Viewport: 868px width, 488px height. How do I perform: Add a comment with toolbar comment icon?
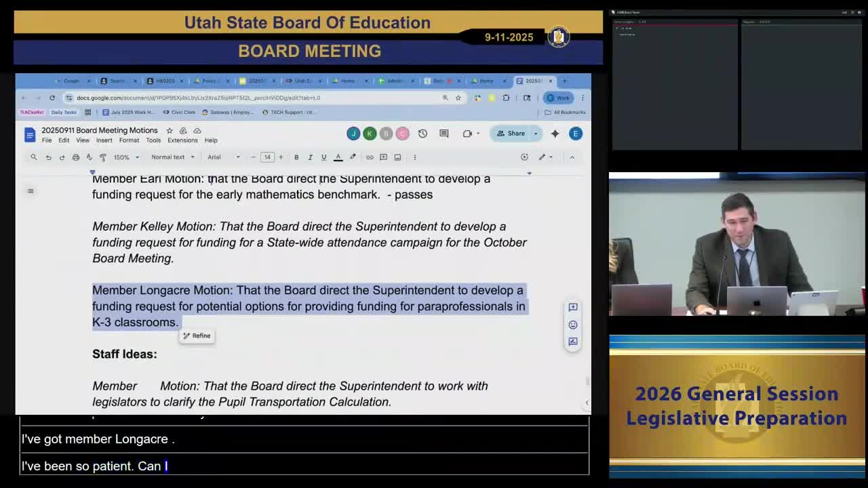tap(383, 157)
